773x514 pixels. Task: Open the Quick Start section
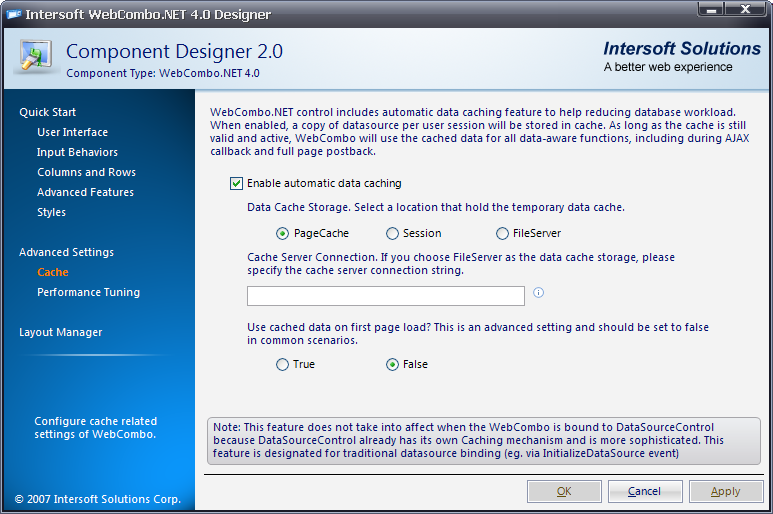pos(47,112)
